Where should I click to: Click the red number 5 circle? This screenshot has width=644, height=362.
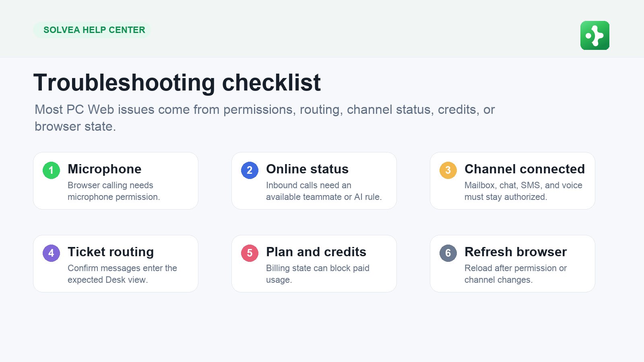(x=250, y=253)
